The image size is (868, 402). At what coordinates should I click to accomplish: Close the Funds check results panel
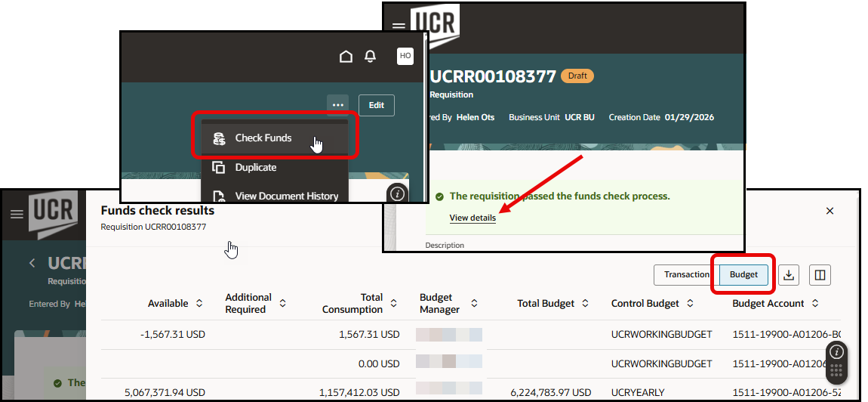830,211
